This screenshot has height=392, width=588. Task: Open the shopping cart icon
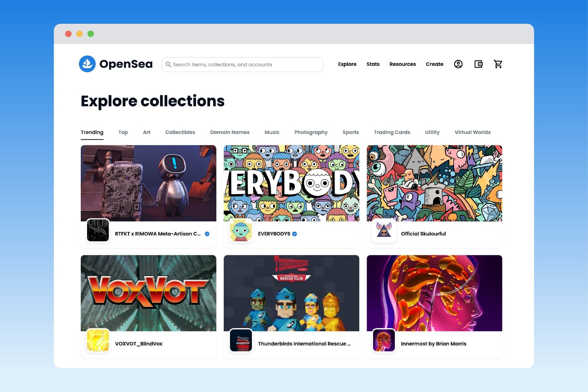tap(498, 64)
